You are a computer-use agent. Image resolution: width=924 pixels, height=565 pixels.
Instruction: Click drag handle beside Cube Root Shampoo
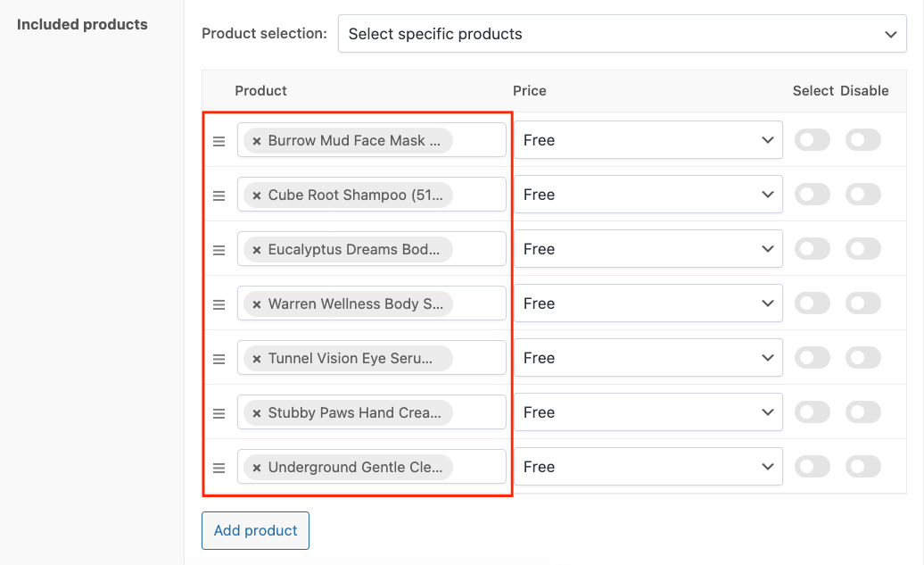[219, 195]
